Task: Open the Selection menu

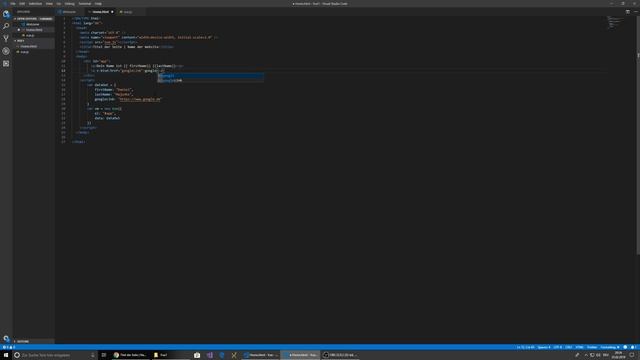Action: [x=35, y=4]
